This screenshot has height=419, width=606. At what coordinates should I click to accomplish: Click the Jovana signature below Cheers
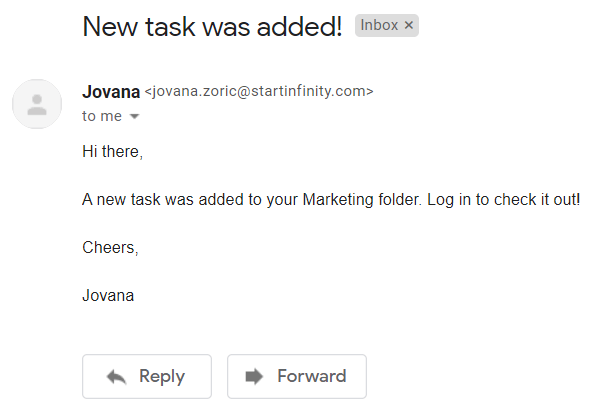coord(108,295)
